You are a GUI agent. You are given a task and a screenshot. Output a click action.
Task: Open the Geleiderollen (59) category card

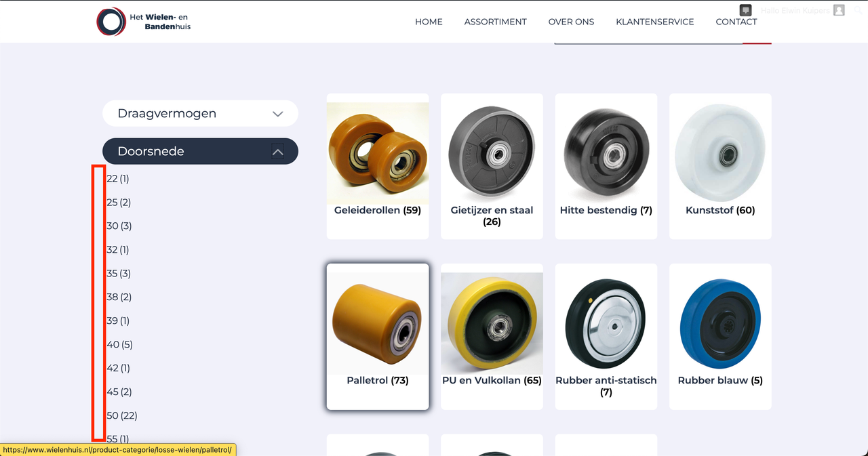378,166
